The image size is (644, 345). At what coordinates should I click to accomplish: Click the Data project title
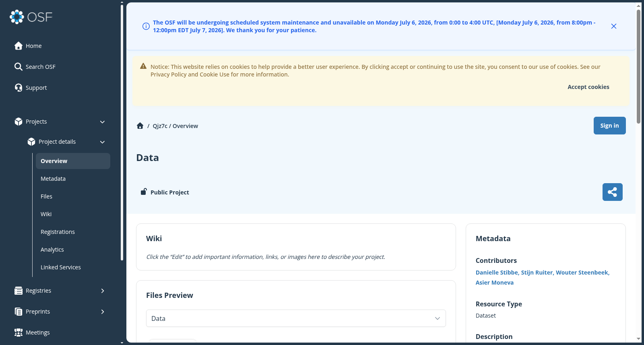[x=148, y=158]
